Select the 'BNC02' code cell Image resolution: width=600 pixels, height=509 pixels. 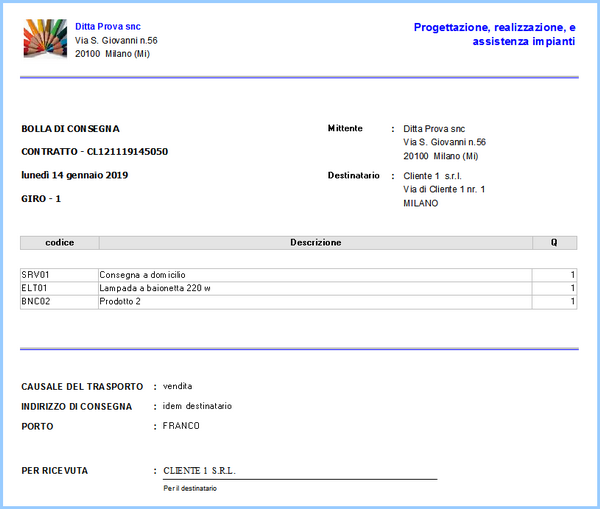pyautogui.click(x=59, y=302)
